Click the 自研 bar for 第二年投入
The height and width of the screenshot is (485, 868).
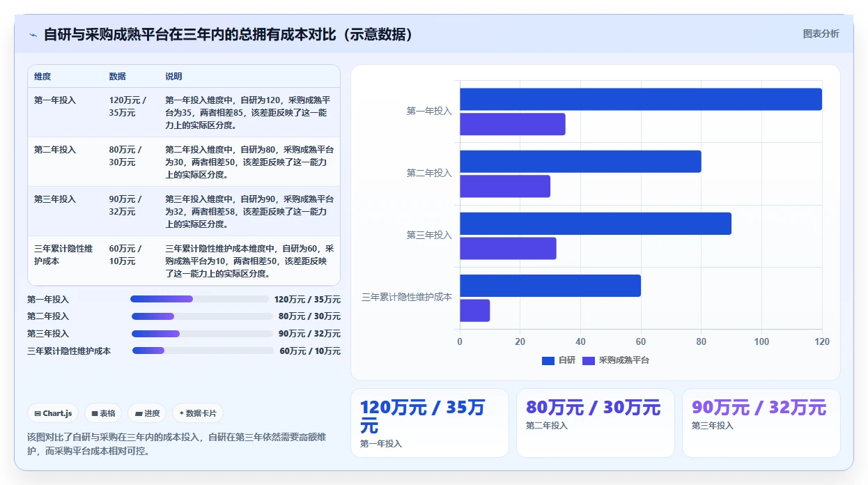click(x=580, y=161)
